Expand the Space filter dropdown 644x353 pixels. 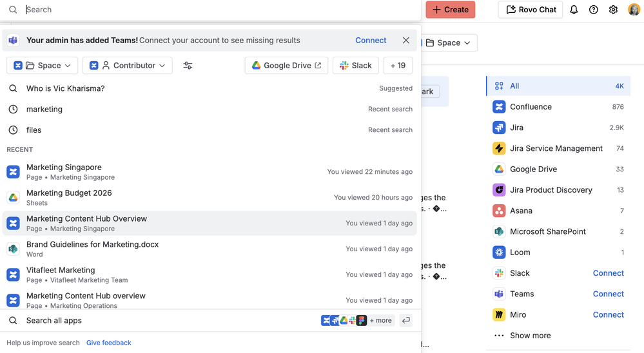43,66
